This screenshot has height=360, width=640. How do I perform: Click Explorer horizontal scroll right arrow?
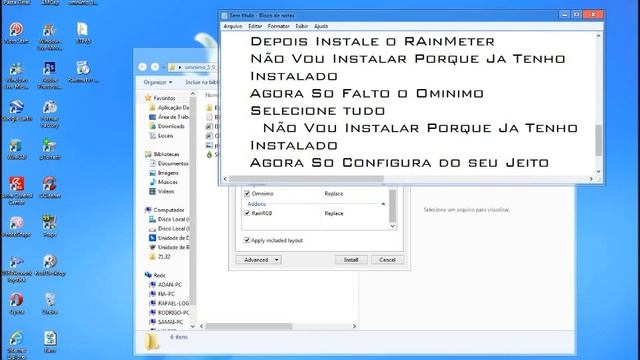354,326
